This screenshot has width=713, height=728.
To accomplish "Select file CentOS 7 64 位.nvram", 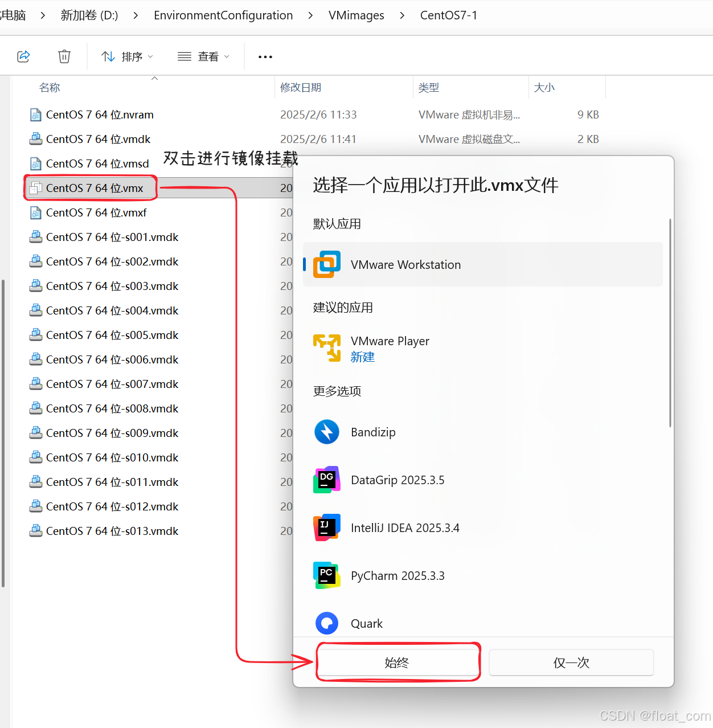I will click(x=100, y=114).
